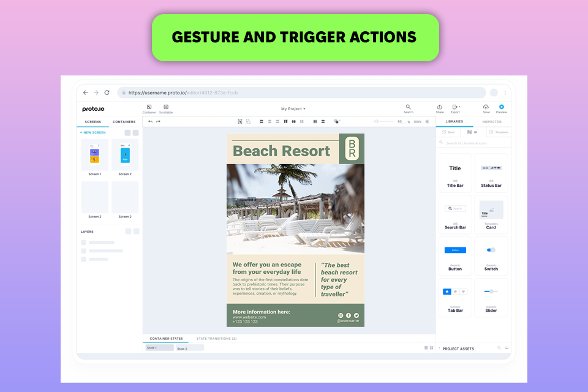Open the State Transitions (2) tab

[x=216, y=338]
